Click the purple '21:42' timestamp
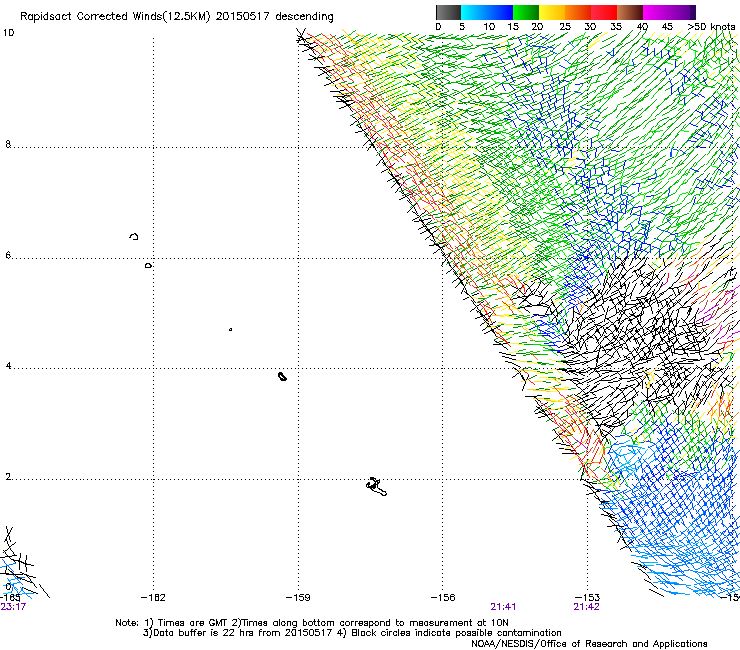Screen dimensions: 740x650 (586, 607)
